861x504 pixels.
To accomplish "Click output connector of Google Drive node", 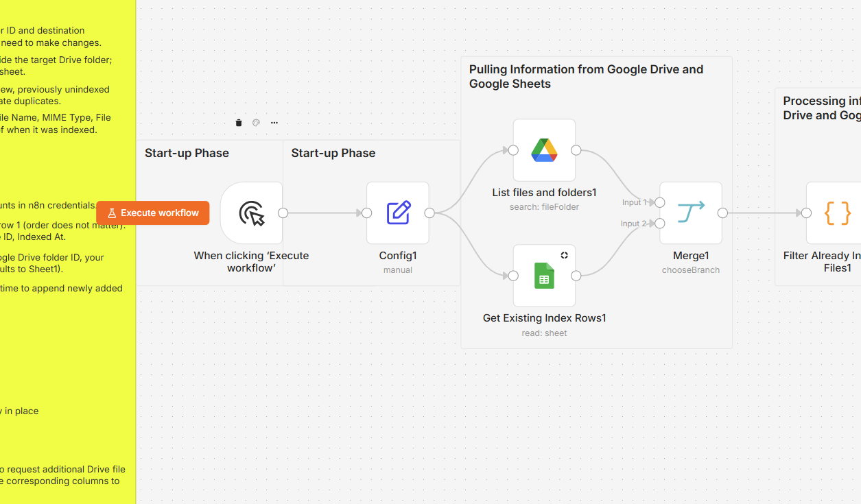I will pyautogui.click(x=576, y=150).
